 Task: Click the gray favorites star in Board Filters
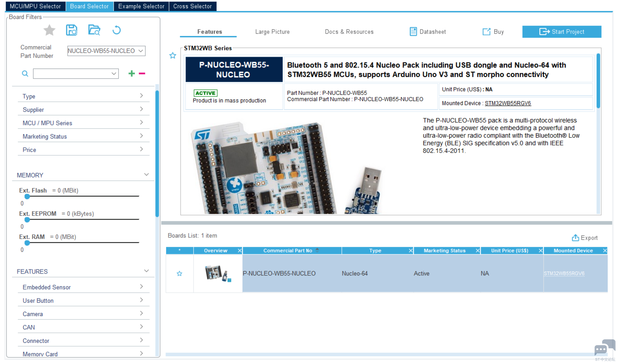click(49, 30)
